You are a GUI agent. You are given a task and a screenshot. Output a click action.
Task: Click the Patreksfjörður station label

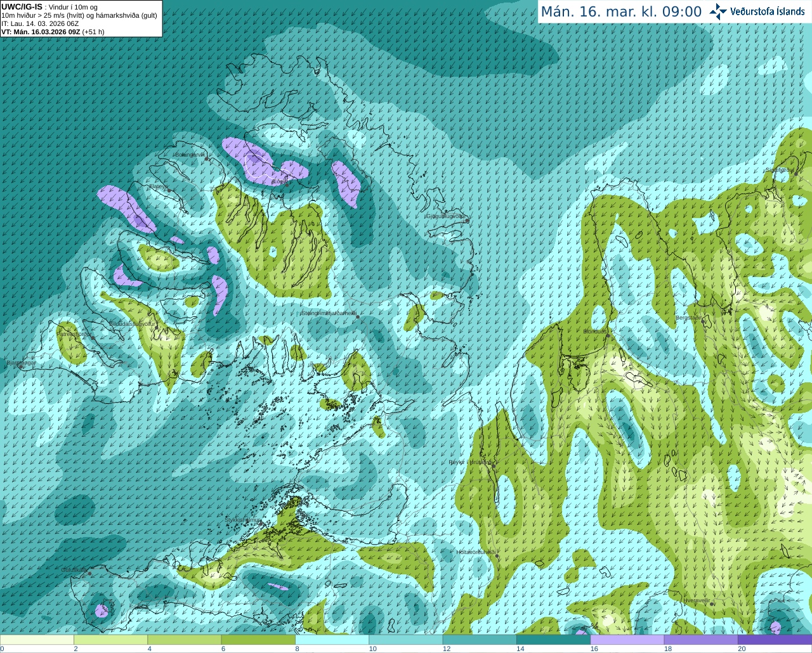(x=74, y=333)
